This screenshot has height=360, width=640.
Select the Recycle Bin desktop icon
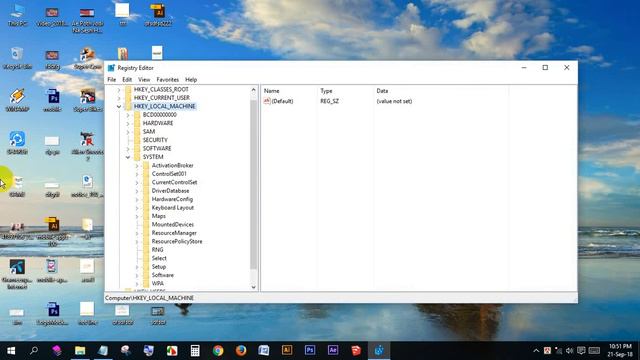click(x=17, y=58)
